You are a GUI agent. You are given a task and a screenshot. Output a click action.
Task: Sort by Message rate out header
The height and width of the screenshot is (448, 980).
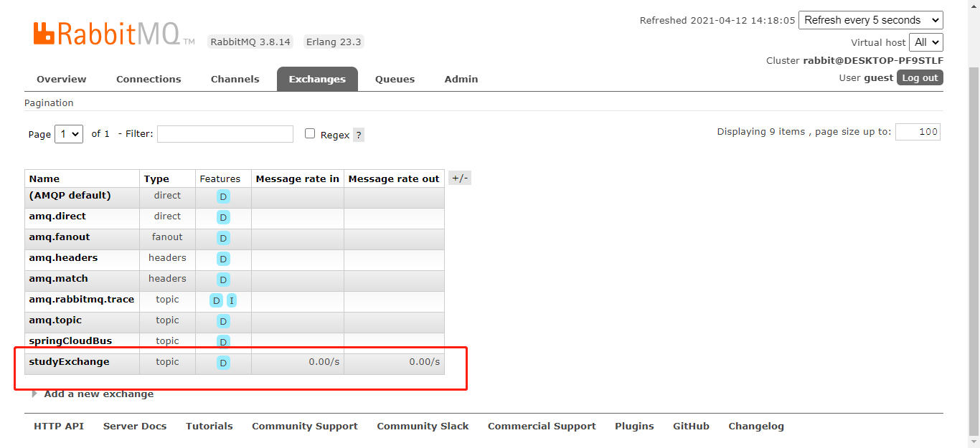coord(394,178)
